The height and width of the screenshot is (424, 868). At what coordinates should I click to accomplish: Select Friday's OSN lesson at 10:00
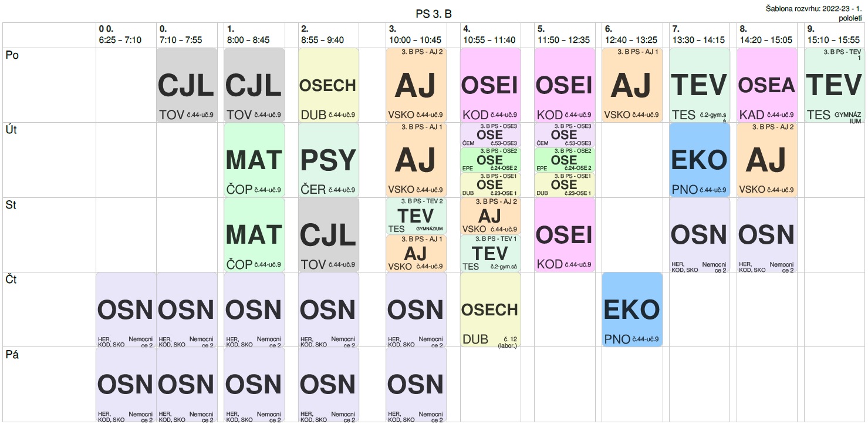tap(416, 384)
